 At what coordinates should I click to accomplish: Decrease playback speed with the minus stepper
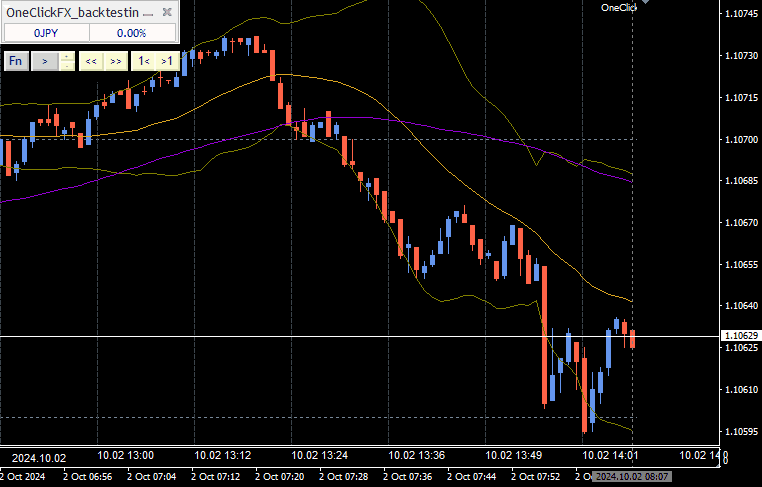pyautogui.click(x=67, y=66)
